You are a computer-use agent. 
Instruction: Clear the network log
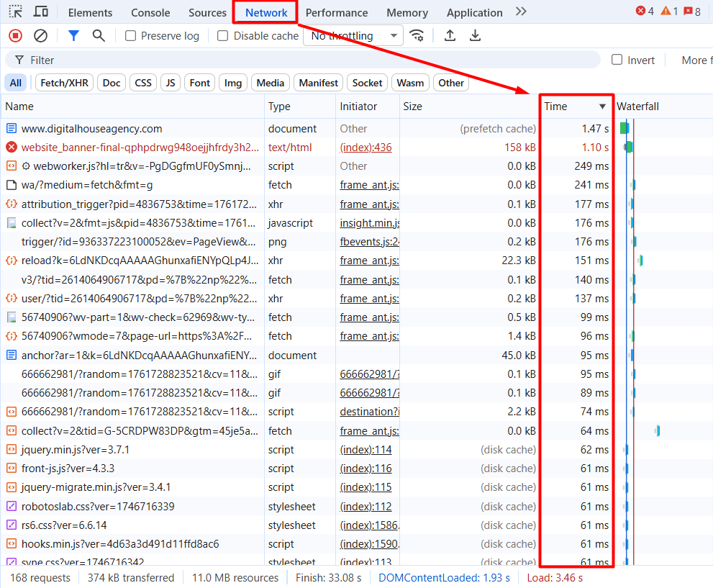pos(41,35)
